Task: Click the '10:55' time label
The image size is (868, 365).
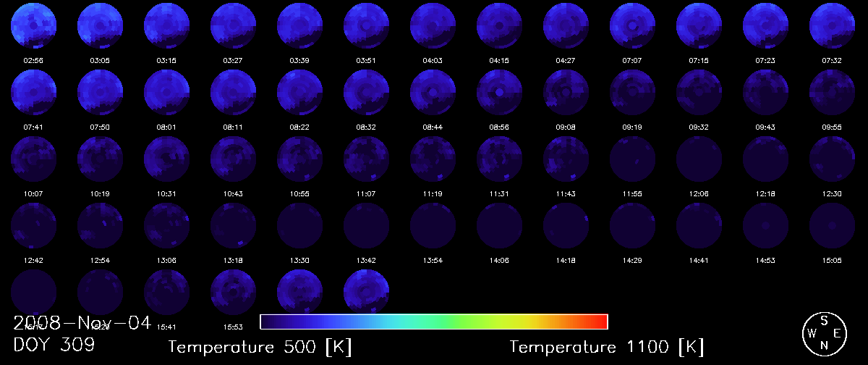Action: tap(299, 194)
